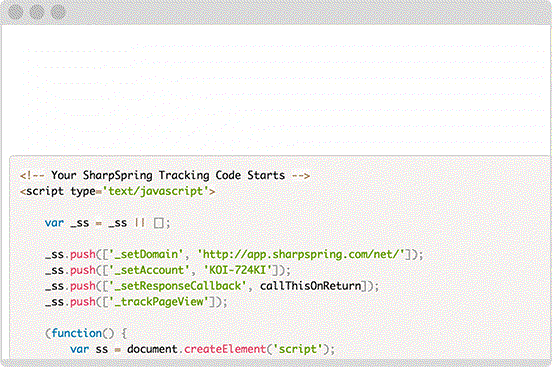This screenshot has height=368, width=552.
Task: Click the window's minimize circle button
Action: point(37,12)
